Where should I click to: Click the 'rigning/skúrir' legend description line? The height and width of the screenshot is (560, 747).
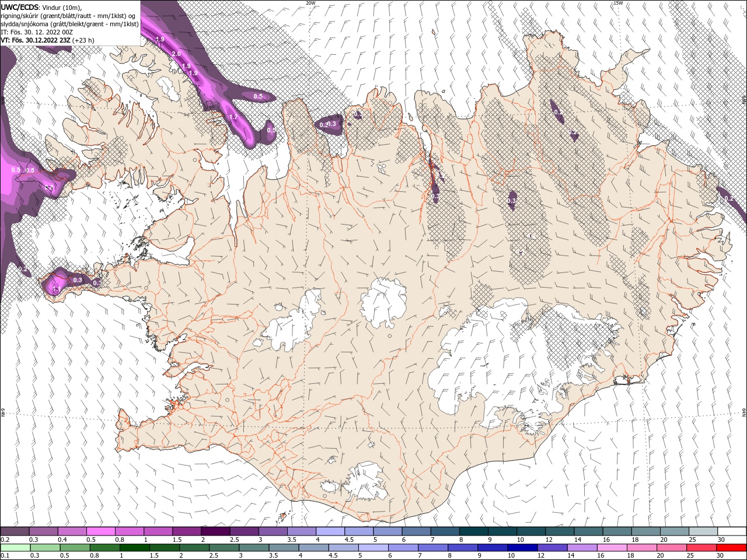(x=68, y=15)
